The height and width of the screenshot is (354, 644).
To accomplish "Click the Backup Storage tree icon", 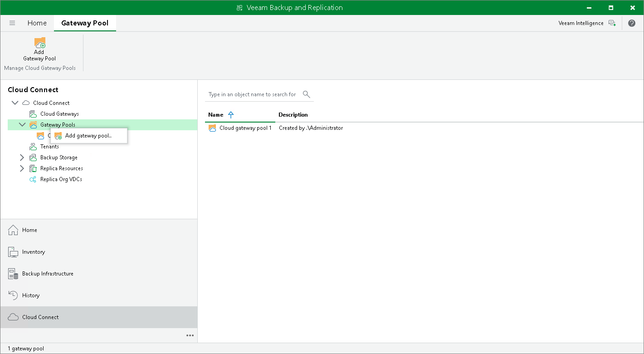I will coord(33,157).
